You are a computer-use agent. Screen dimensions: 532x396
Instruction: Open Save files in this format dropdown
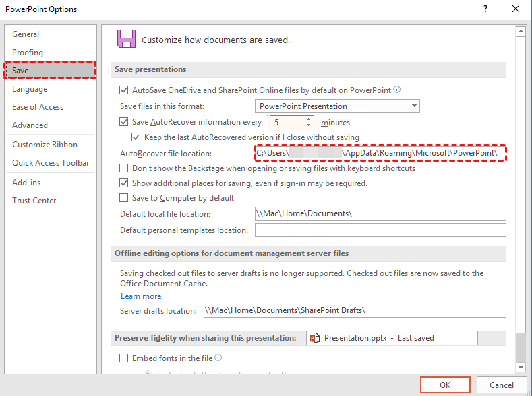(337, 106)
